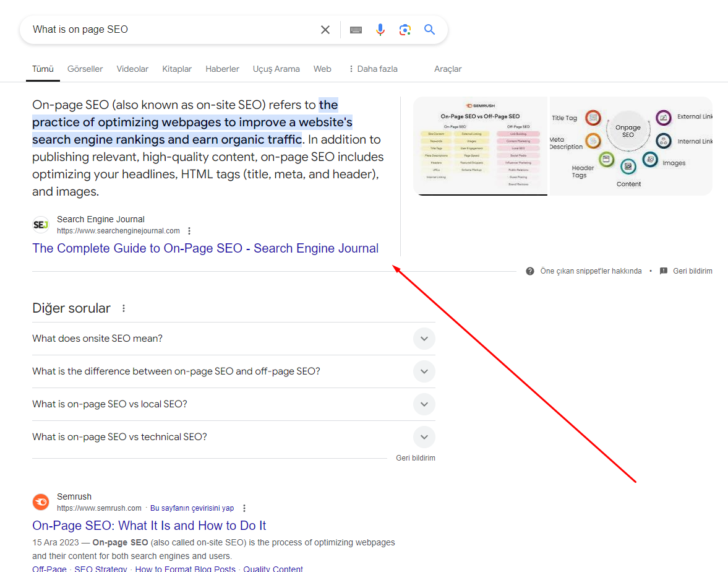Click into the search query input field

[x=172, y=30]
